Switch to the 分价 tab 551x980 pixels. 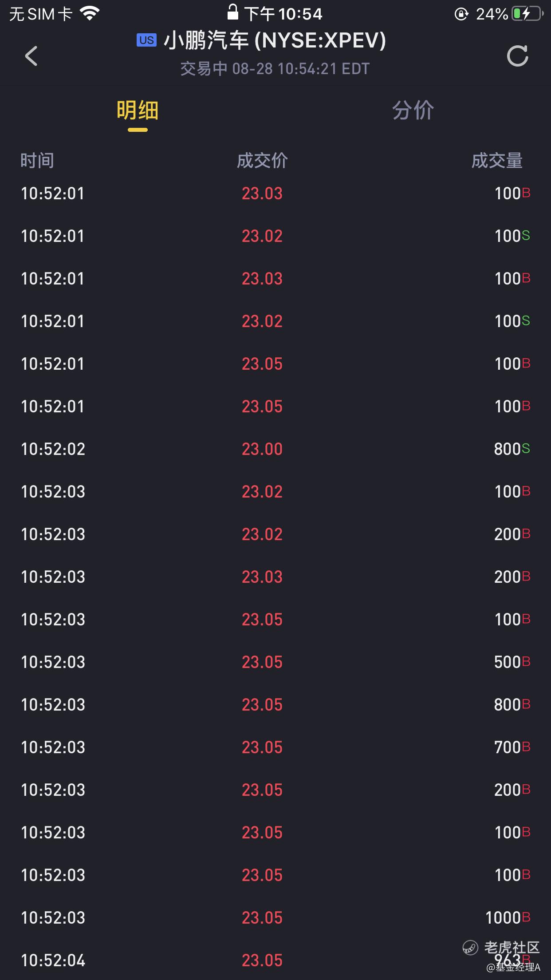(413, 110)
